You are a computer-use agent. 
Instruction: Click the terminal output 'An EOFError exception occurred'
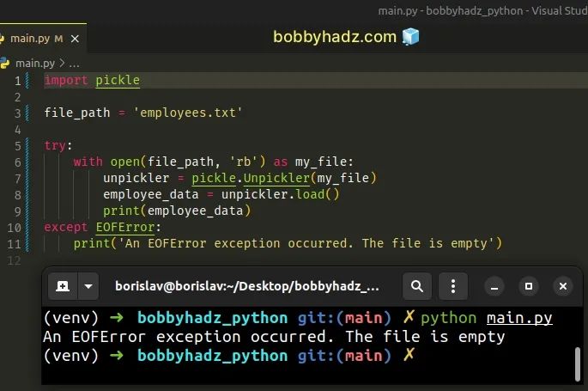pyautogui.click(x=188, y=337)
